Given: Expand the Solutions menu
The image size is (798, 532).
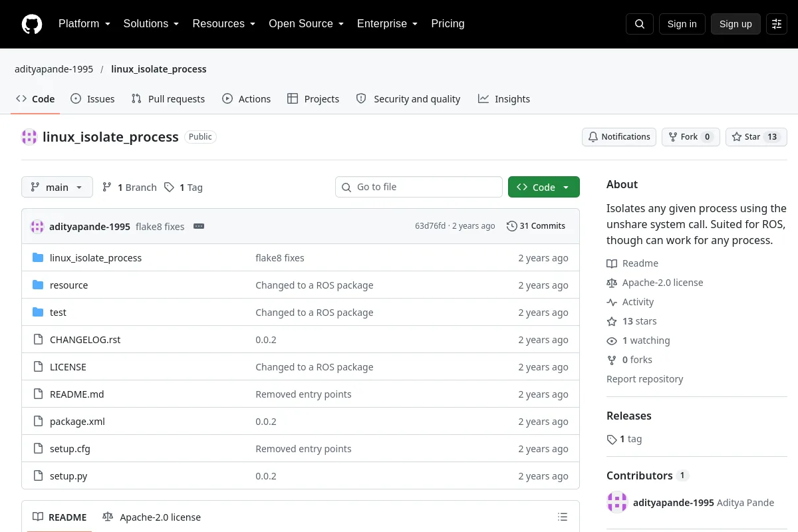Looking at the screenshot, I should click(151, 24).
